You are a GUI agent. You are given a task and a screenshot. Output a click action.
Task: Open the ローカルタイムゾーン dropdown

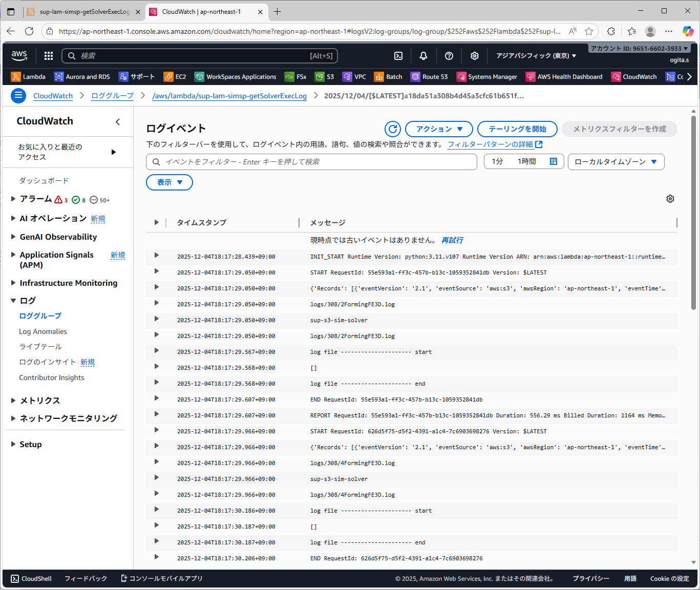pos(616,162)
